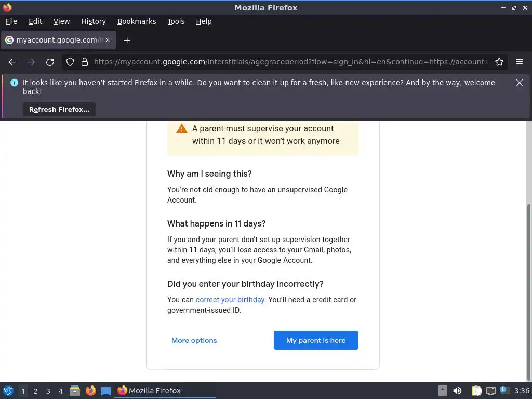Switch to virtual desktop 3
This screenshot has width=532, height=399.
(48, 391)
